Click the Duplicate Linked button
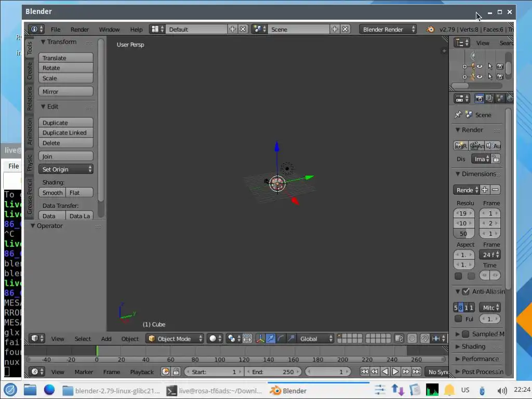The width and height of the screenshot is (532, 399). 66,132
